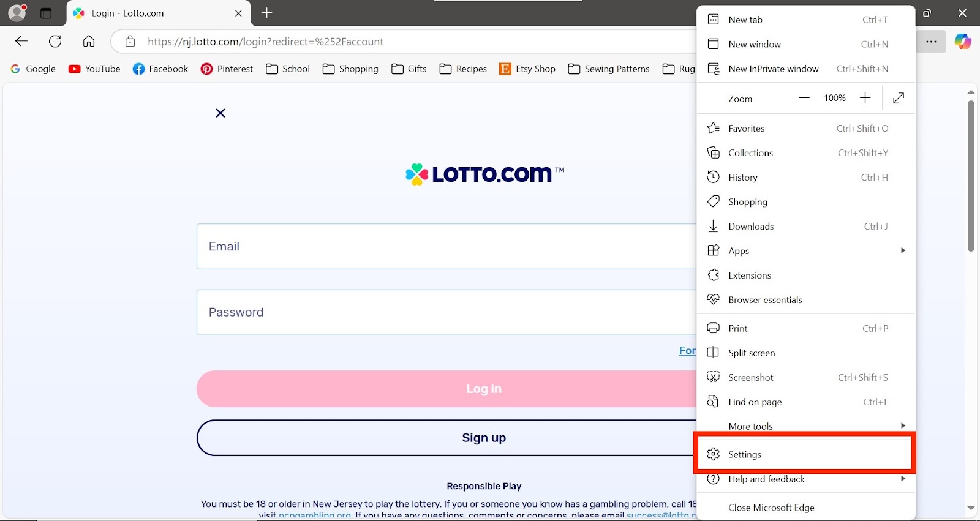Select Print in the menu
This screenshot has width=980, height=521.
point(806,328)
